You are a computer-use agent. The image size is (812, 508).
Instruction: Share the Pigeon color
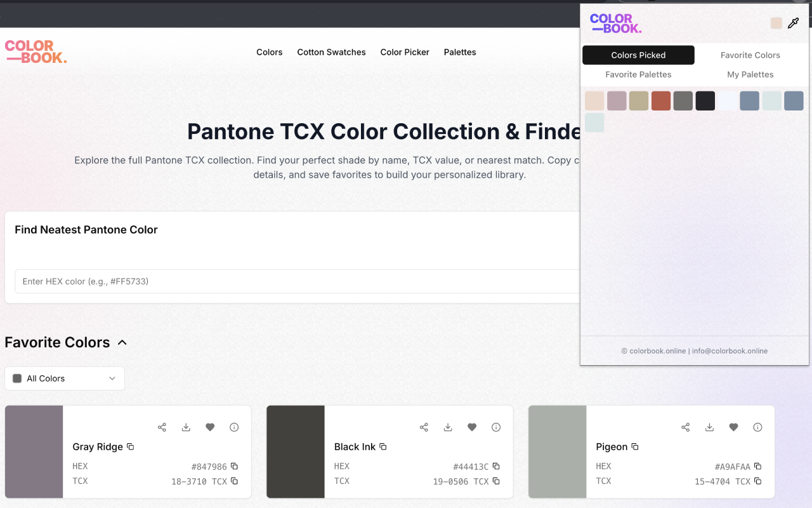[x=686, y=427]
